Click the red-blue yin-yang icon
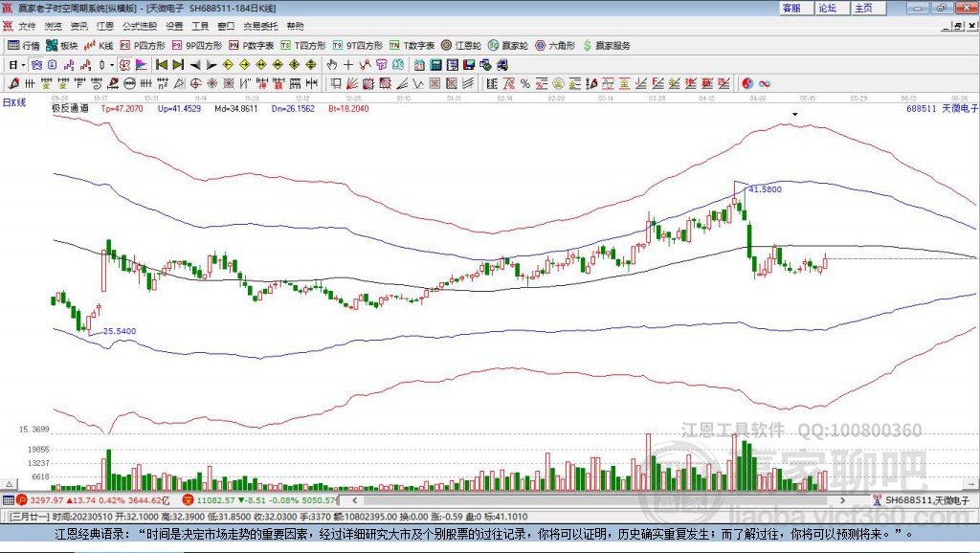This screenshot has width=980, height=553. [747, 83]
